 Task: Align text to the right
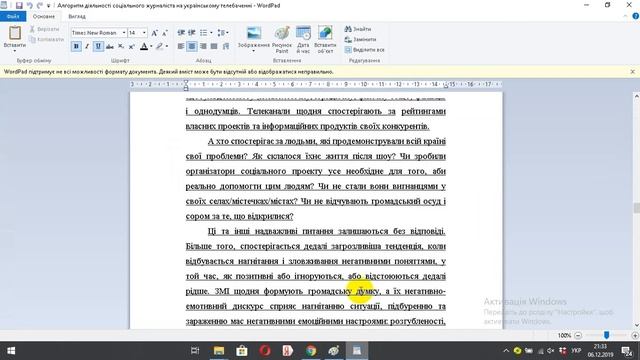click(x=203, y=47)
